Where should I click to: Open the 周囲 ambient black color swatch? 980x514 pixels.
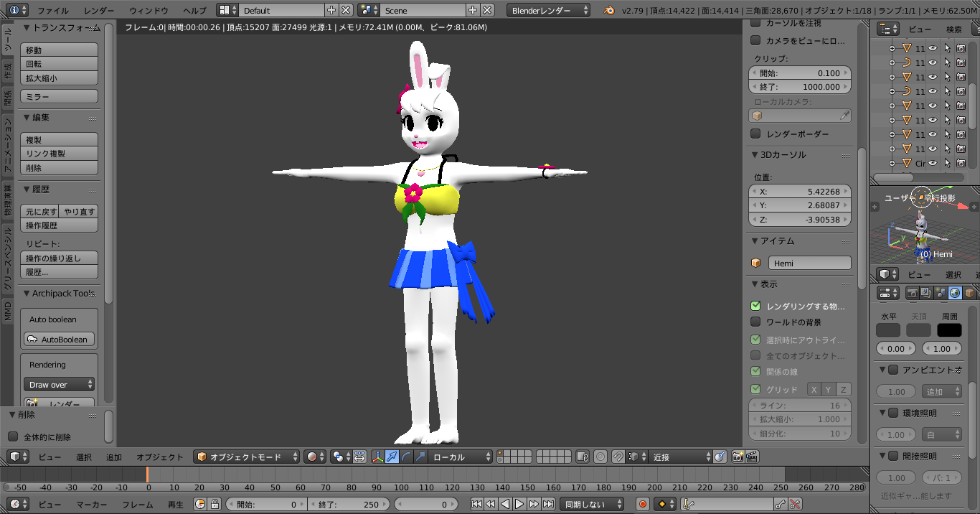[949, 330]
